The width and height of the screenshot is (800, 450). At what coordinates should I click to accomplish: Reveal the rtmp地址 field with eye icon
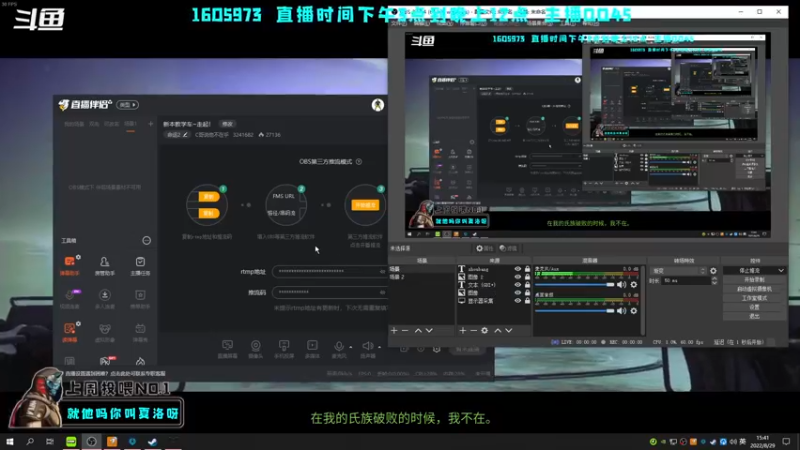tap(382, 271)
